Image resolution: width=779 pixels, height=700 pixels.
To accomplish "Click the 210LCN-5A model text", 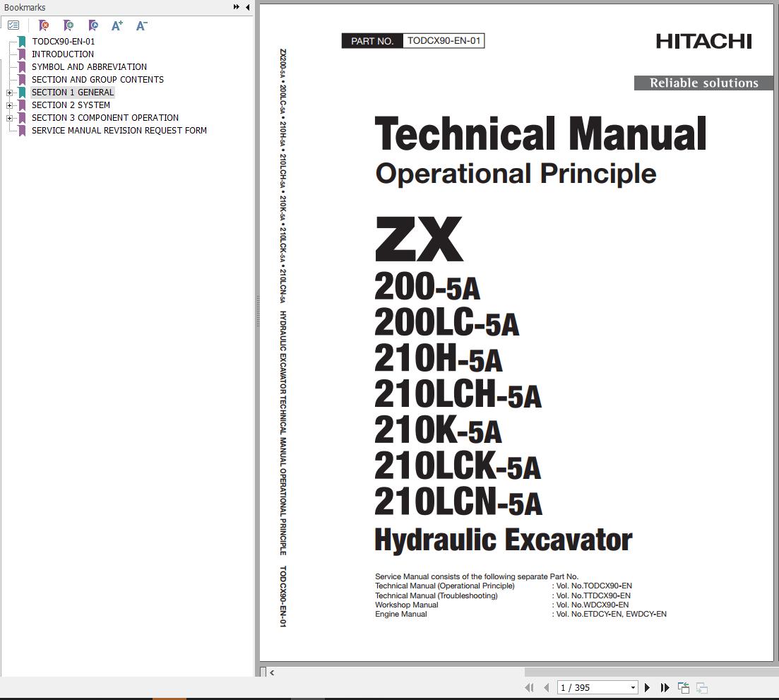I will point(458,502).
